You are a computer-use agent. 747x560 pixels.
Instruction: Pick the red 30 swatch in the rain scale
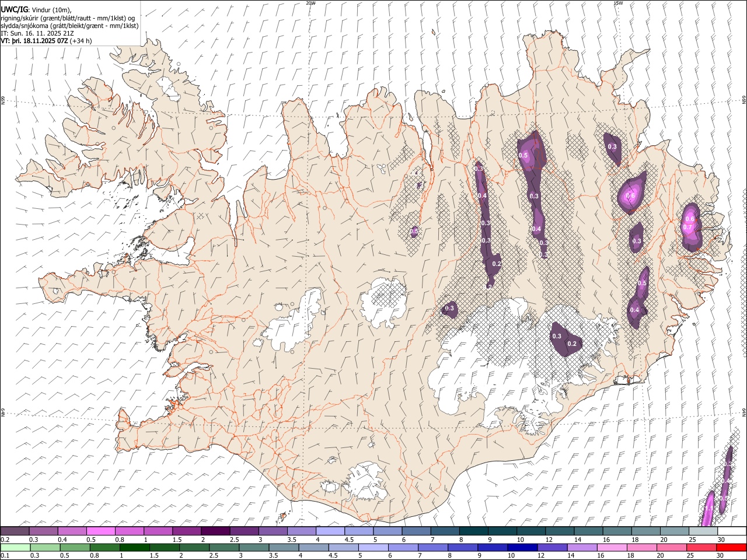coord(731,548)
